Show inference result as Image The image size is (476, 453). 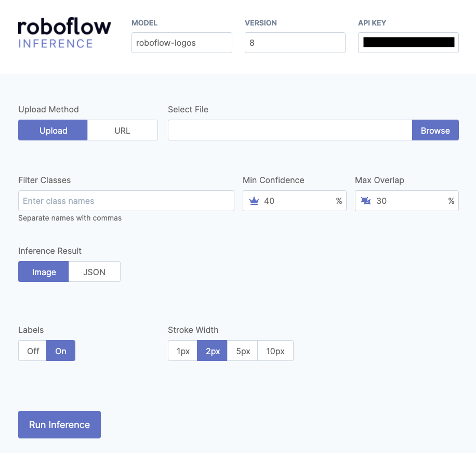point(44,272)
